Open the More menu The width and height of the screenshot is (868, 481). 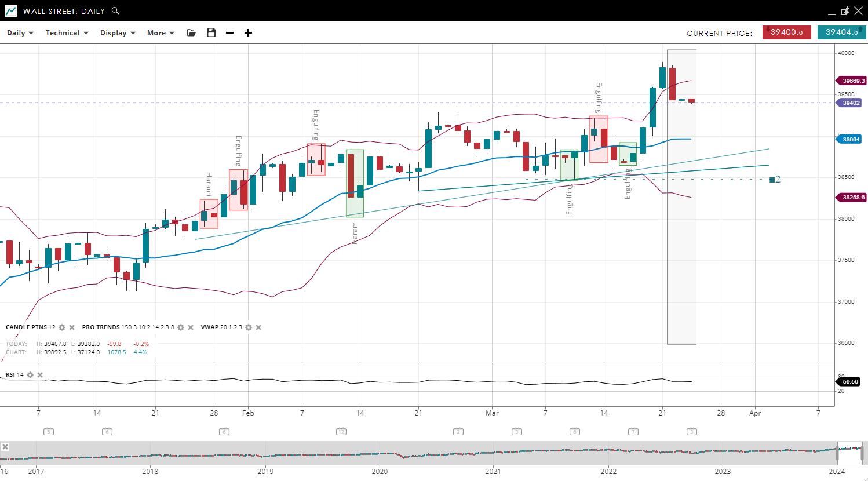pyautogui.click(x=161, y=33)
